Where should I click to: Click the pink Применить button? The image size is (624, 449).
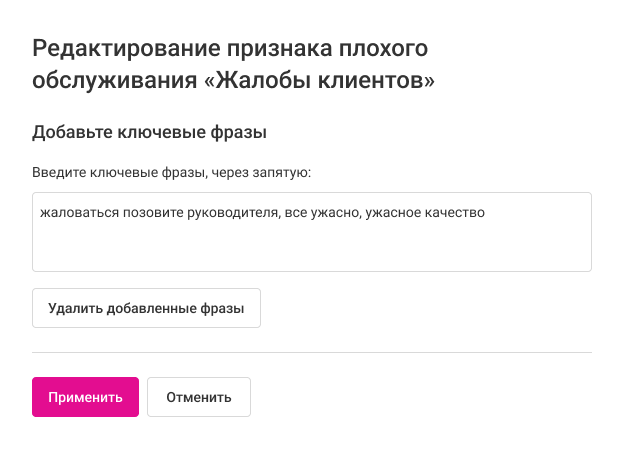85,397
